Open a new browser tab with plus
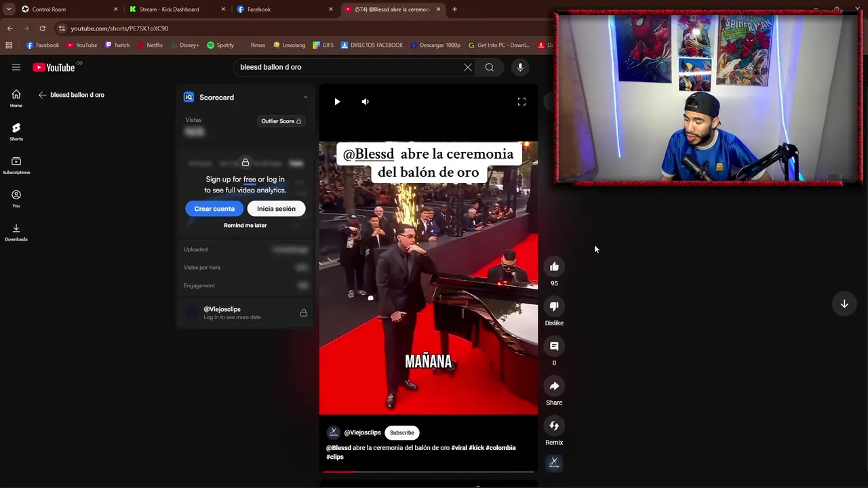The height and width of the screenshot is (488, 868). click(x=454, y=9)
